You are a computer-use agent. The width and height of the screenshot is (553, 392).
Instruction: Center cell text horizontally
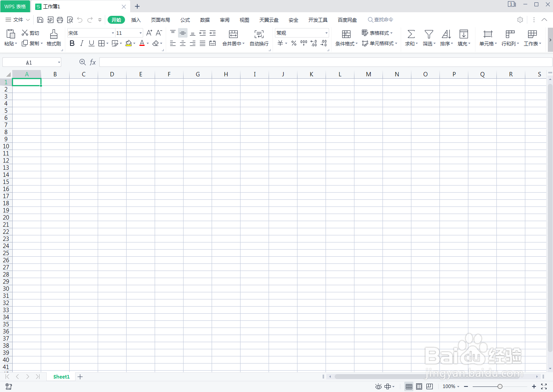point(183,43)
